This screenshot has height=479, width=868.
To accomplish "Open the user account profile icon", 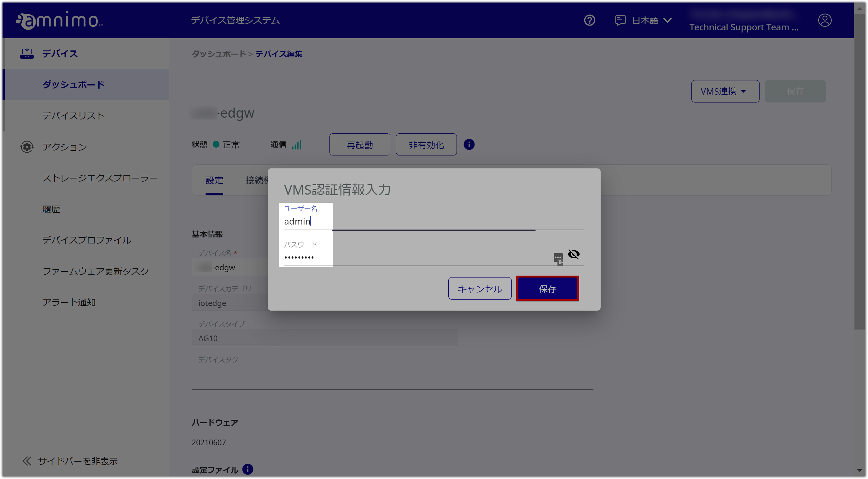I will 824,20.
